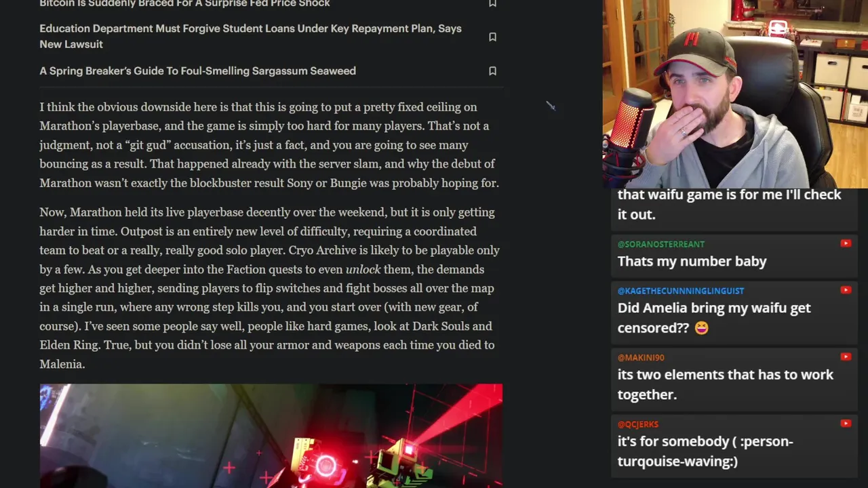Bookmark the Sargassum Seaweed guide article
The image size is (868, 488).
pos(493,70)
